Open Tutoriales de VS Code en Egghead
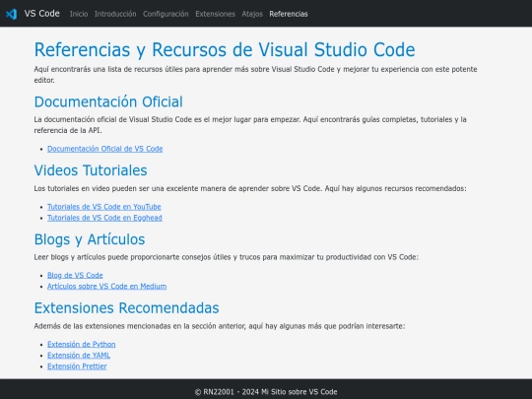Image resolution: width=532 pixels, height=399 pixels. (x=104, y=218)
